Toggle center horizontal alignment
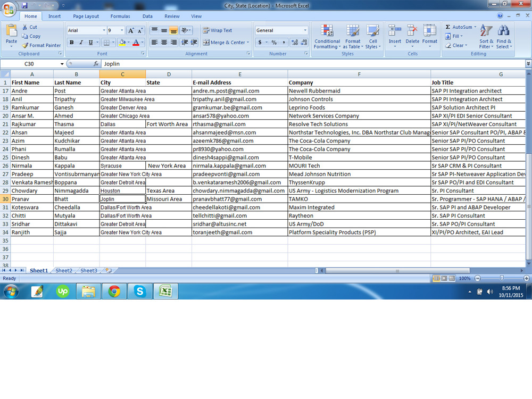 164,43
